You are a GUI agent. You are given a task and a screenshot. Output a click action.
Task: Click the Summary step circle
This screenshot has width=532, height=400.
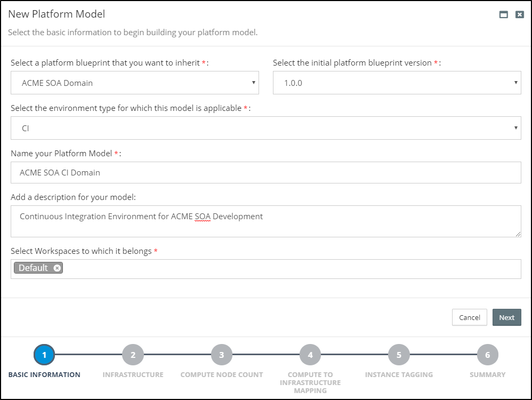pyautogui.click(x=487, y=354)
